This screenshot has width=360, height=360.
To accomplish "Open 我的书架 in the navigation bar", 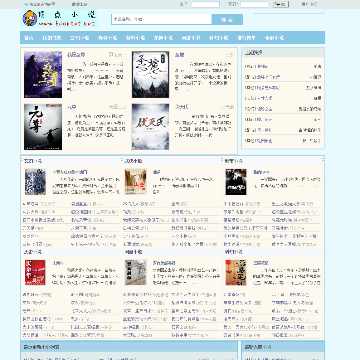I will [52, 38].
